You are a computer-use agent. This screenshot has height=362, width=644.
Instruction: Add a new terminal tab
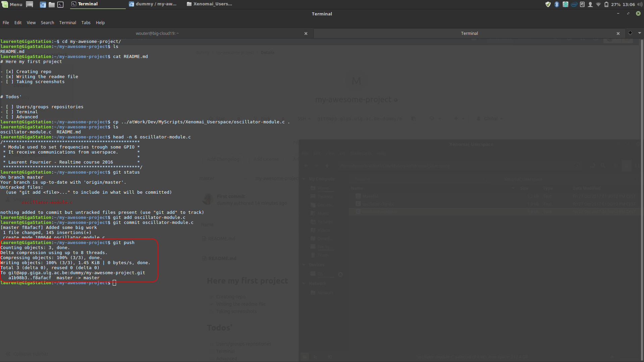pyautogui.click(x=630, y=33)
